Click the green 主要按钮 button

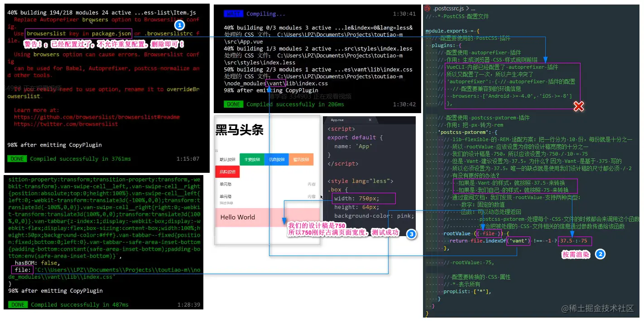(x=252, y=159)
